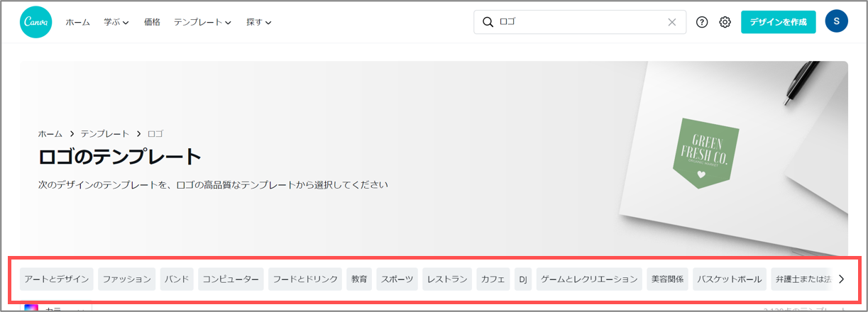Select the DJ category chip
Image resolution: width=868 pixels, height=312 pixels.
(x=523, y=279)
